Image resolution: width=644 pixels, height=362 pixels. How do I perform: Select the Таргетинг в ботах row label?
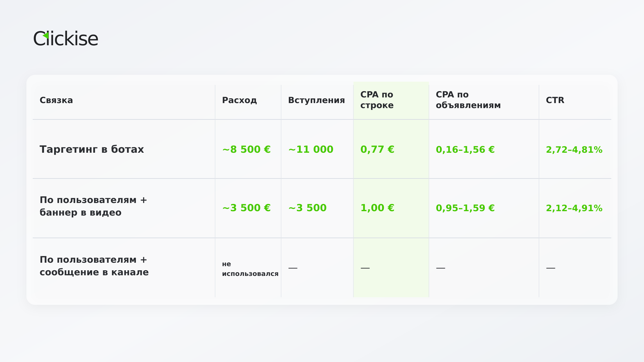point(92,149)
